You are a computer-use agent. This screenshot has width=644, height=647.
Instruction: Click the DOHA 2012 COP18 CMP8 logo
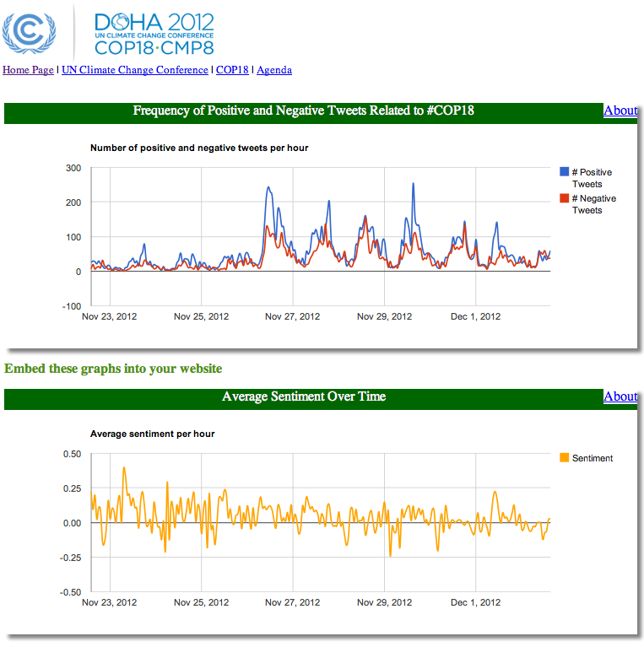click(154, 34)
